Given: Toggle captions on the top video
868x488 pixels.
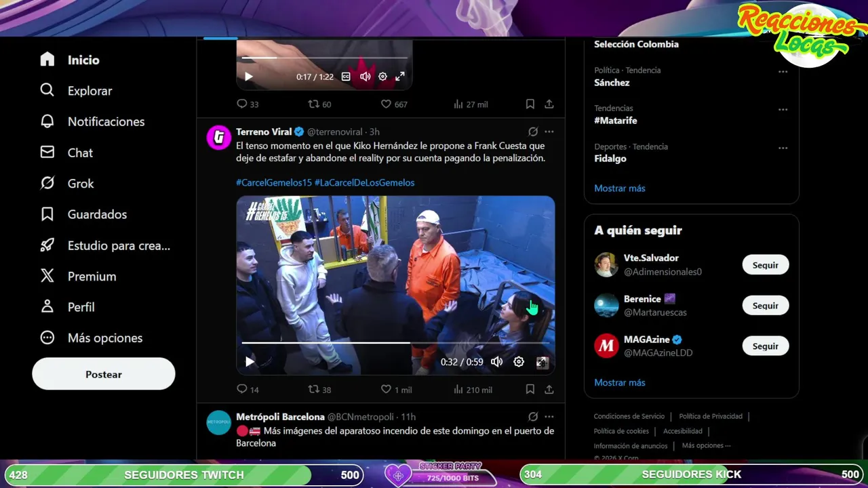Looking at the screenshot, I should pyautogui.click(x=346, y=77).
